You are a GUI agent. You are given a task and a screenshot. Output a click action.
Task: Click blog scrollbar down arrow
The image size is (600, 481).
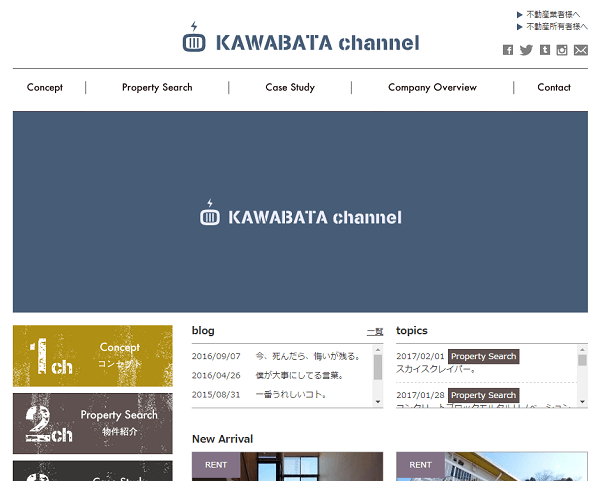[x=378, y=402]
